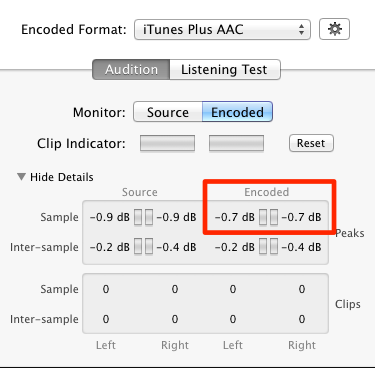Switch monitor to Encoded
The image size is (375, 368).
coord(237,112)
